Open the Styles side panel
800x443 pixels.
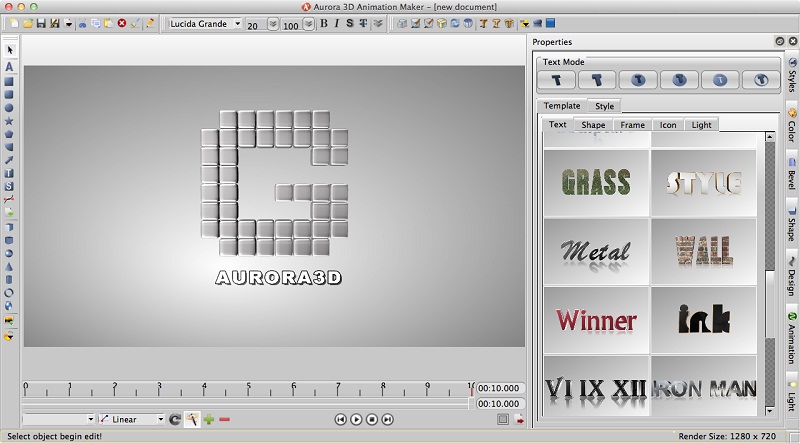pyautogui.click(x=792, y=75)
